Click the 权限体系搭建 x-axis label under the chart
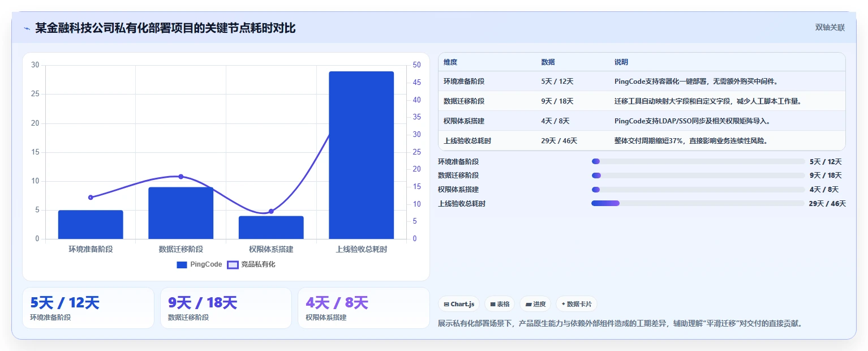 (x=271, y=249)
